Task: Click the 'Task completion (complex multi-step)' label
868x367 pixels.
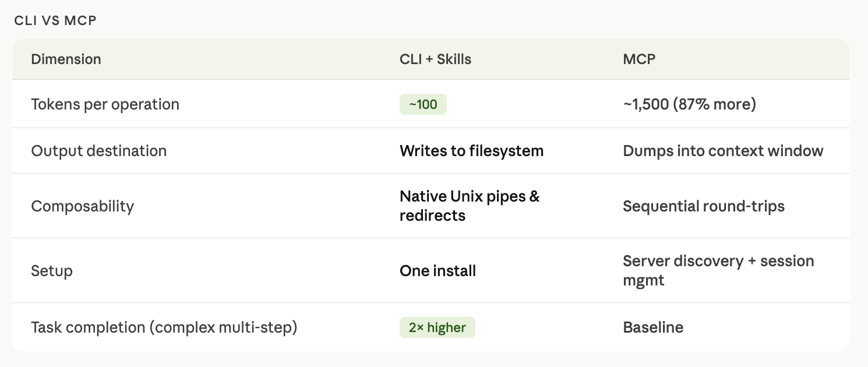Action: (x=164, y=327)
